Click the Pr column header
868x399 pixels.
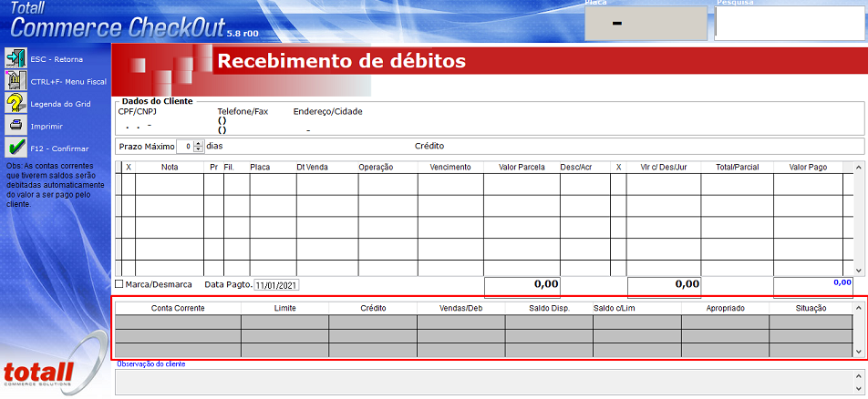(213, 167)
